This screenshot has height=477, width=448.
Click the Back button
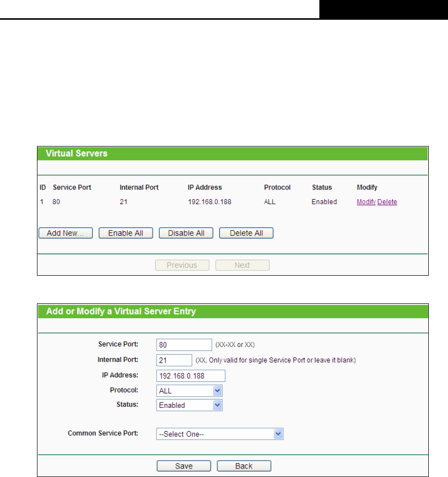244,466
